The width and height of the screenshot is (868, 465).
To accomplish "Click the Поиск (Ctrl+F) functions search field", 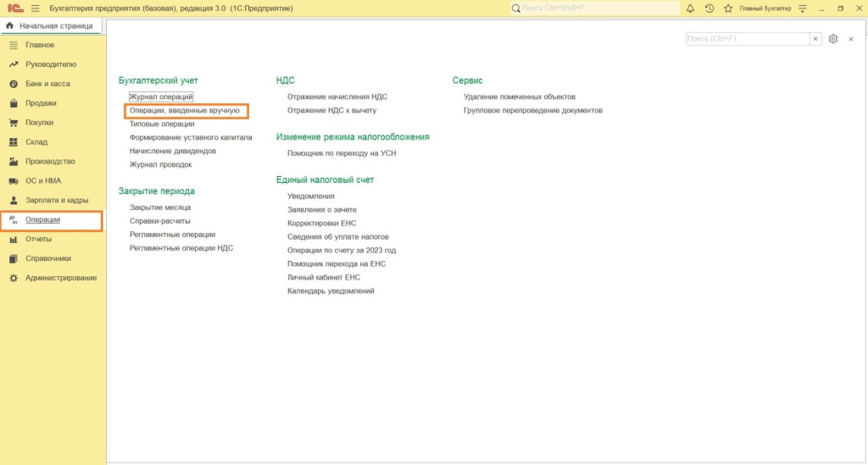I will click(x=748, y=39).
